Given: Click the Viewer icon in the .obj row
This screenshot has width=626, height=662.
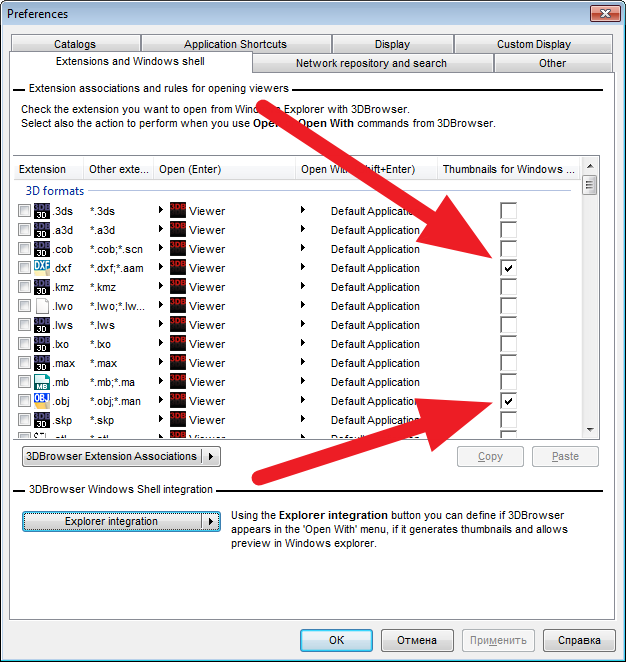Looking at the screenshot, I should point(178,400).
